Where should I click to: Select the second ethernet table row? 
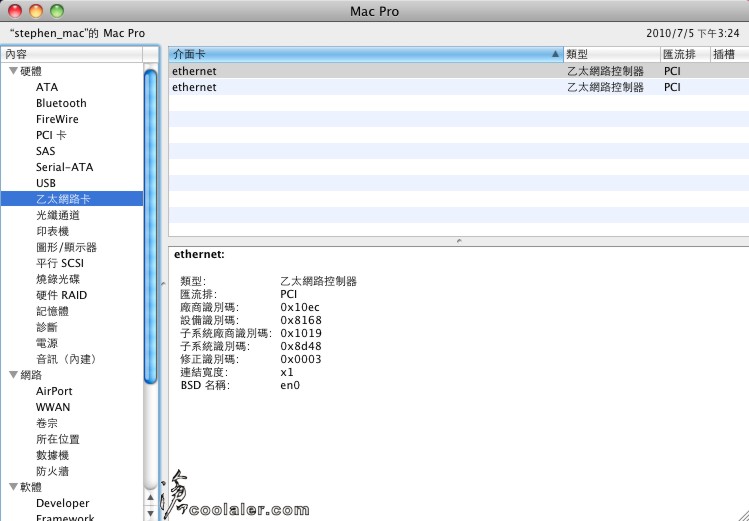459,87
